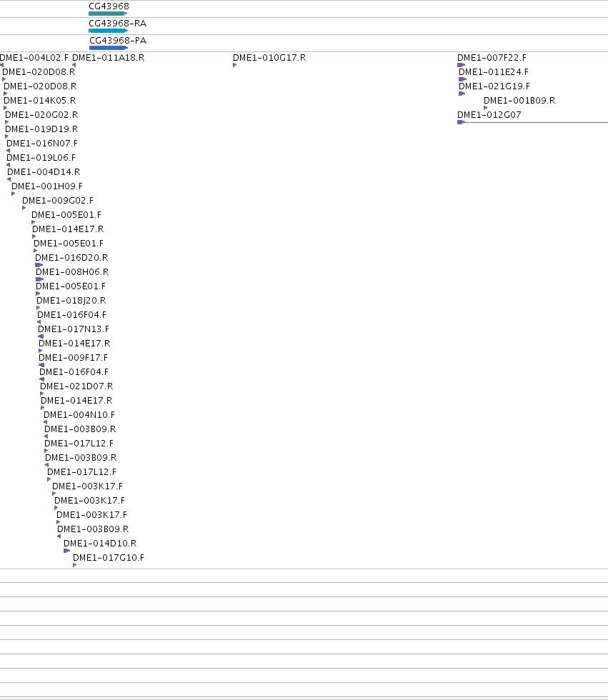Open the DME1-017G10.F feature
The image size is (608, 700).
click(x=109, y=558)
